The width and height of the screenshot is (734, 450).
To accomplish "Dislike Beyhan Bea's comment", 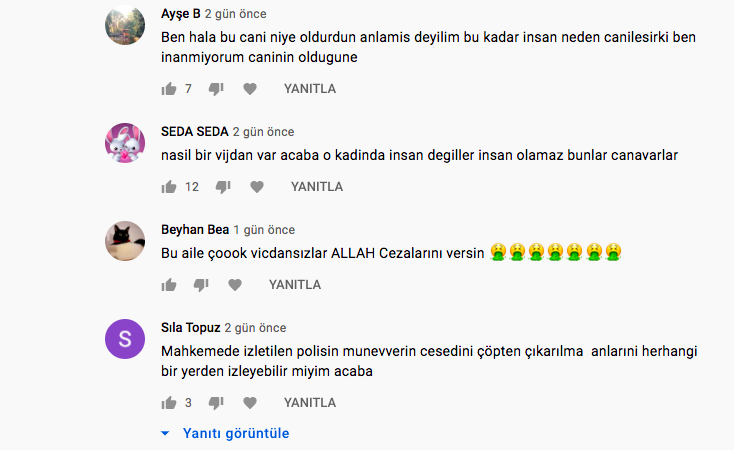I will (x=201, y=285).
